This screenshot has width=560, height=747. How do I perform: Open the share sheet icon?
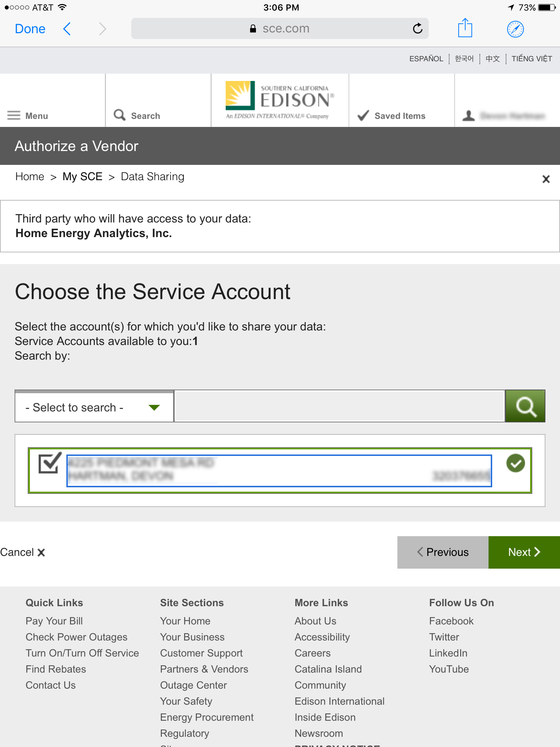point(465,28)
